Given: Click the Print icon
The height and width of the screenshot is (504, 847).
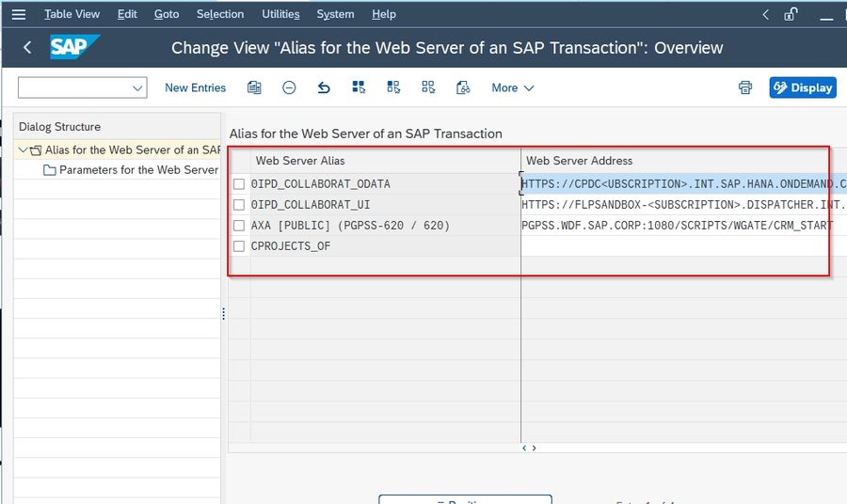Looking at the screenshot, I should pyautogui.click(x=745, y=87).
